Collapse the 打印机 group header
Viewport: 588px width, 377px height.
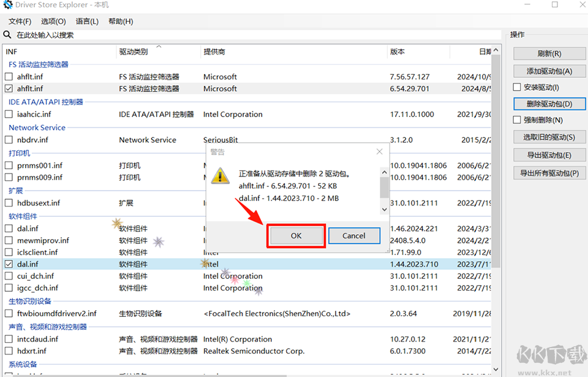point(20,153)
